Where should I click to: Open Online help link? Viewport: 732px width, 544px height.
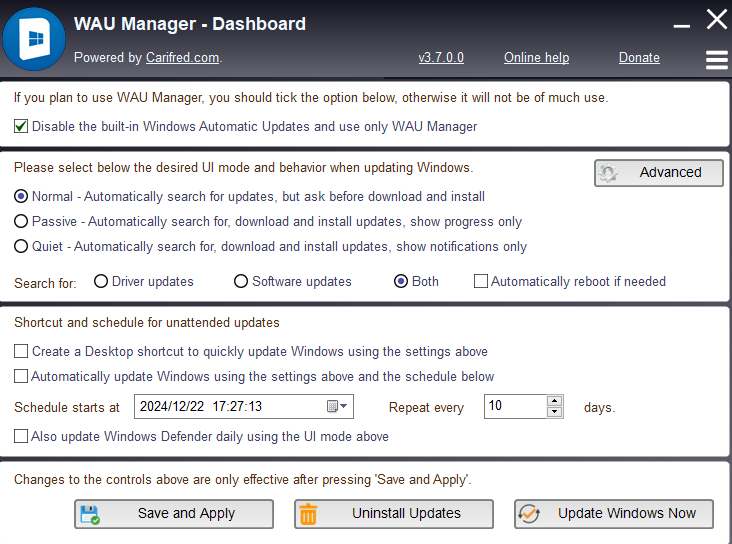(x=536, y=57)
